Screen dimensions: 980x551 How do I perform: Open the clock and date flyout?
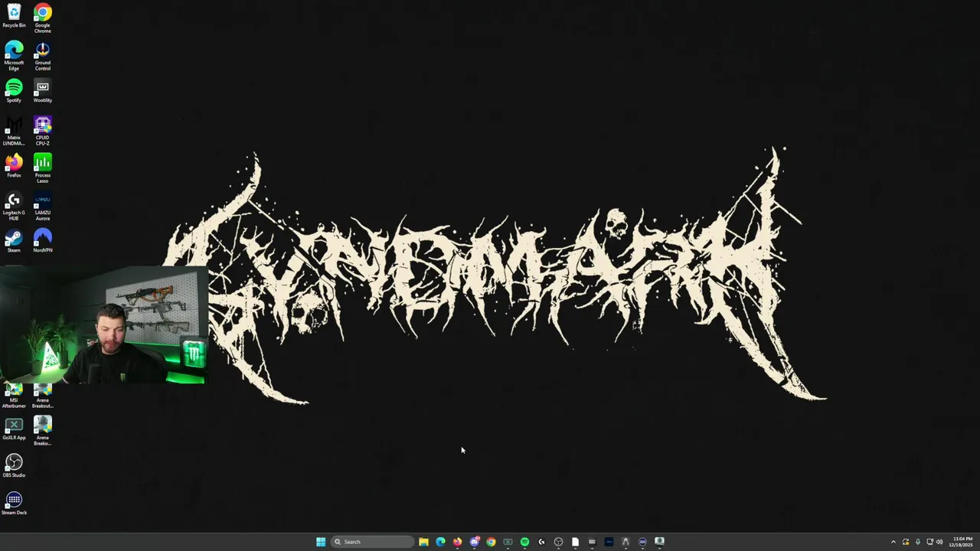(x=962, y=542)
